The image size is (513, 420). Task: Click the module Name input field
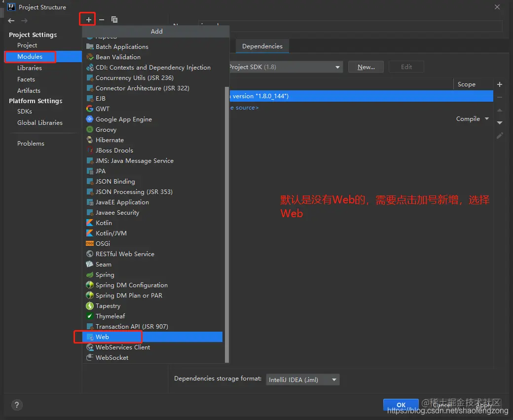[x=350, y=26]
